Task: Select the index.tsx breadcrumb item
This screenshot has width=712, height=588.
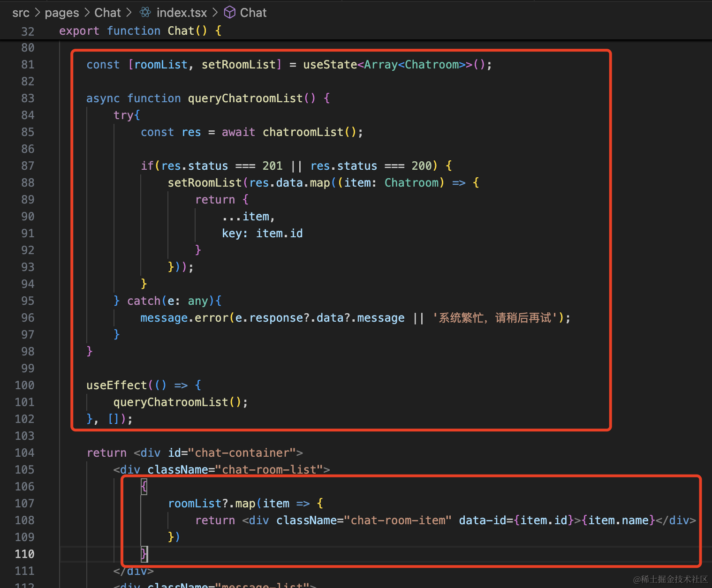Action: (182, 13)
